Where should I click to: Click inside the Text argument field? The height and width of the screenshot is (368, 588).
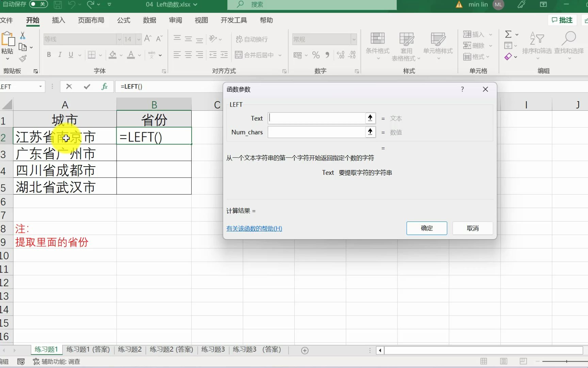click(316, 118)
